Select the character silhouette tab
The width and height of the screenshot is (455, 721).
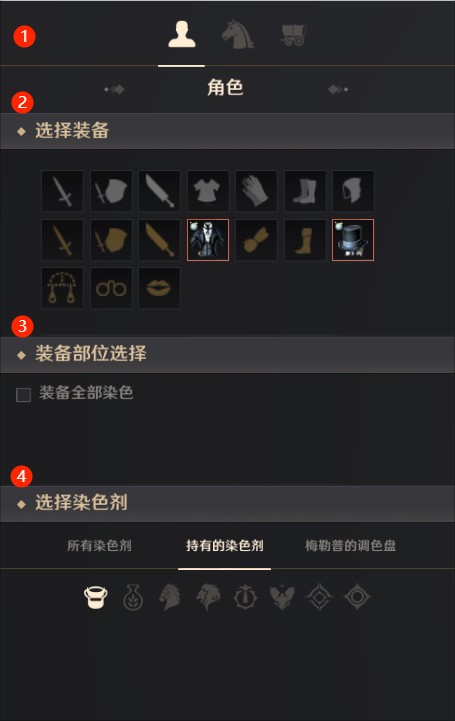(x=182, y=34)
